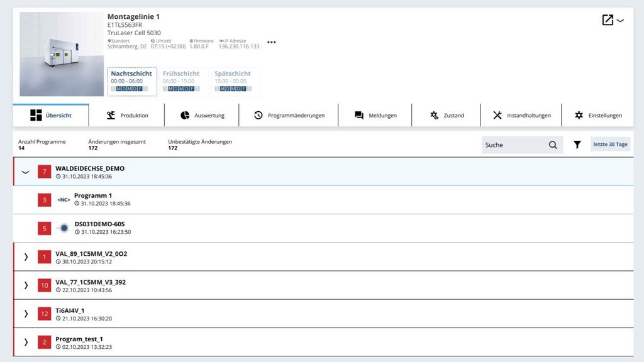Select the Frühschicht shift card
Screen dimensions: 644x362
click(183, 81)
